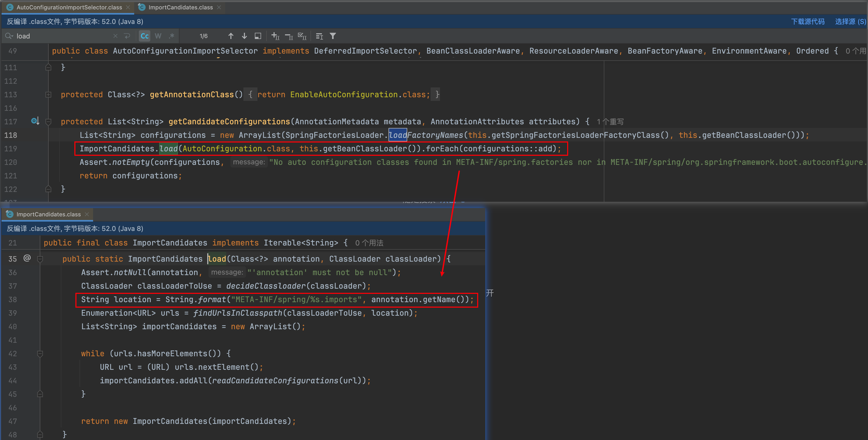Screen dimensions: 868x440
Task: Toggle whole Words (W) option
Action: coord(158,36)
